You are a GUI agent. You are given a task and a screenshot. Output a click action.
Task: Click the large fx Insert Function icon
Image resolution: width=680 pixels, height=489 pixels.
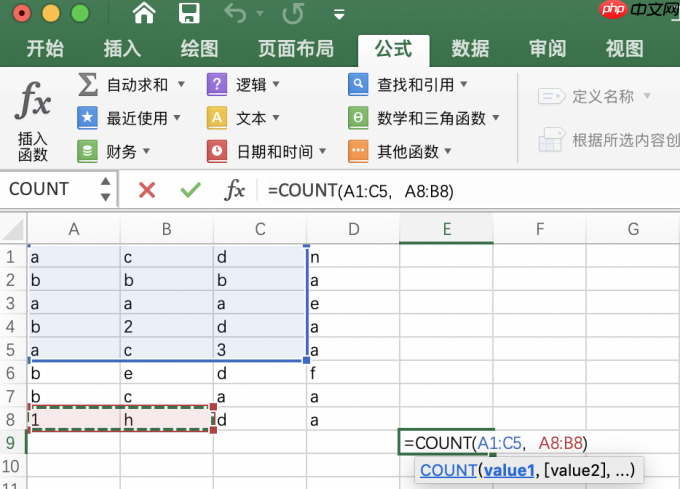click(33, 101)
